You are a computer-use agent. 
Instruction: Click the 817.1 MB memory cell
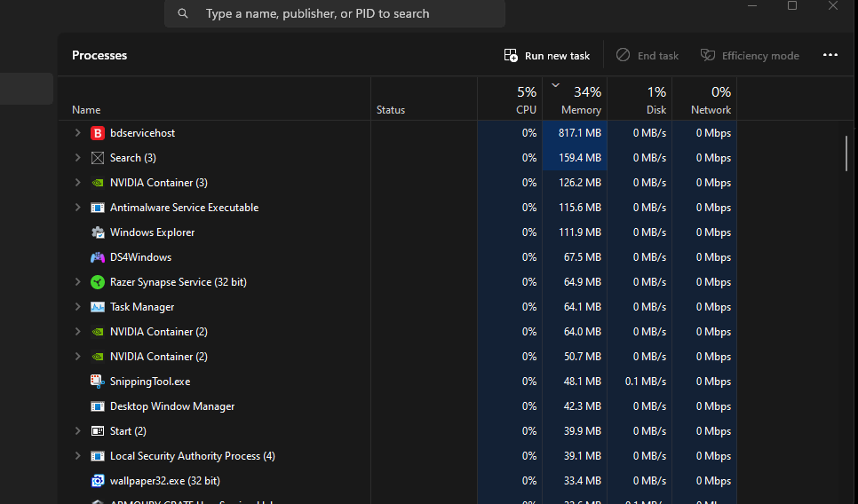click(x=575, y=133)
